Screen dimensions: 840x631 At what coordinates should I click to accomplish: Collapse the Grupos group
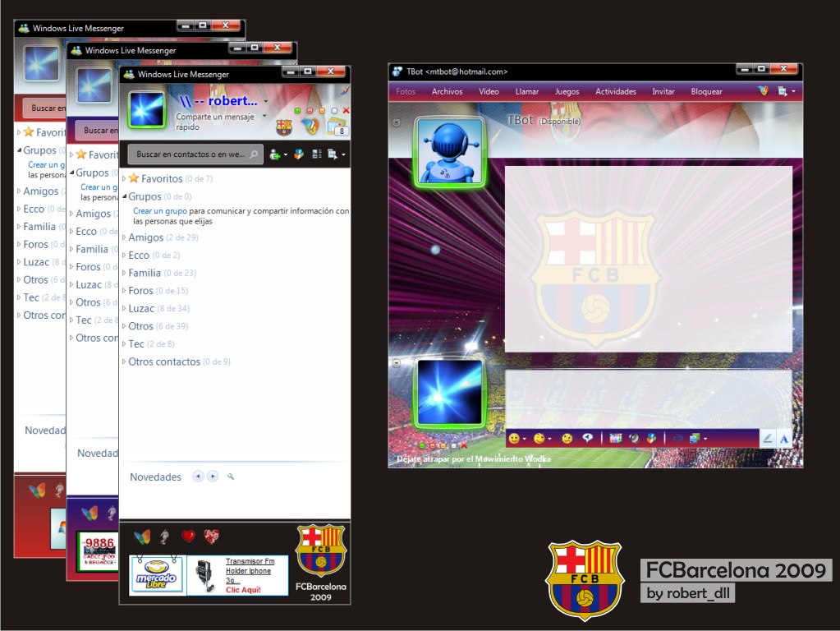point(124,196)
